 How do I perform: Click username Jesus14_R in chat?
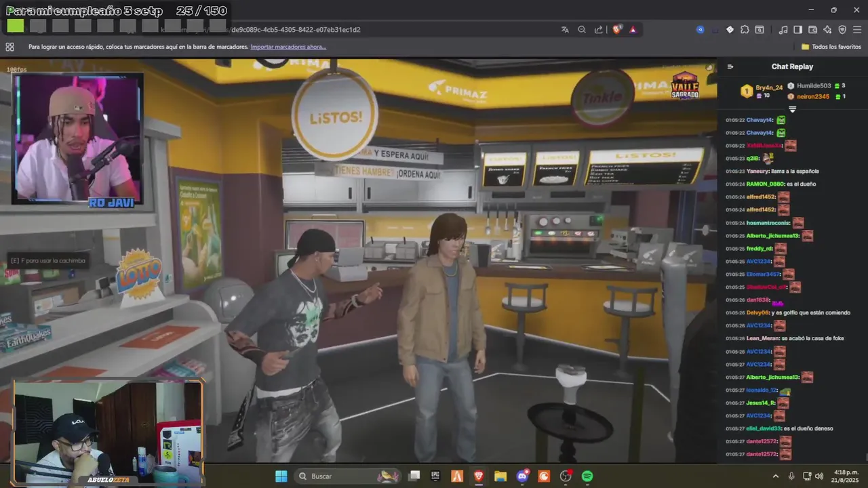click(x=760, y=403)
